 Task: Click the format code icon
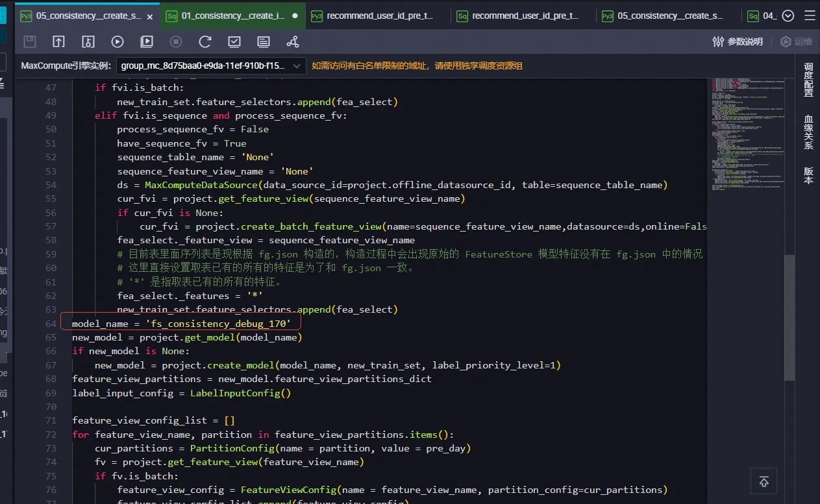tap(264, 42)
